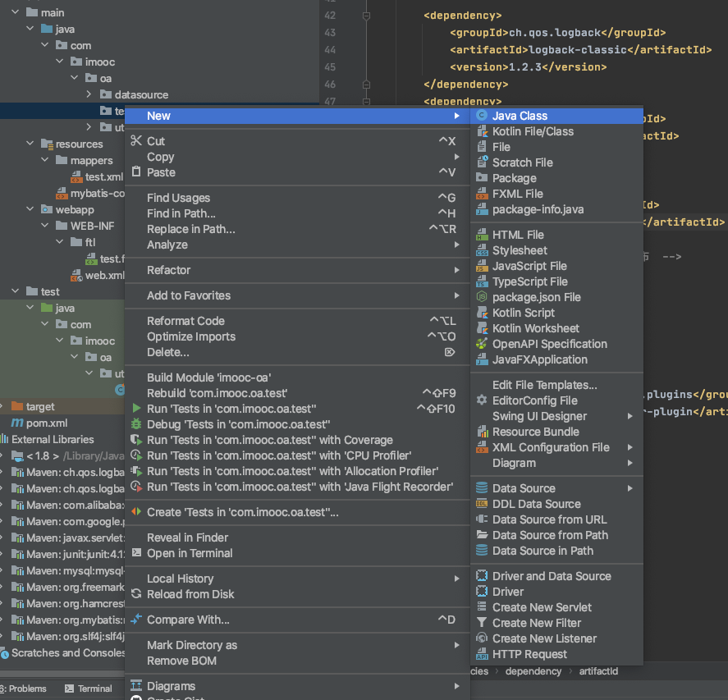
Task: Click the dependency breadcrumb in editor
Action: pyautogui.click(x=533, y=671)
